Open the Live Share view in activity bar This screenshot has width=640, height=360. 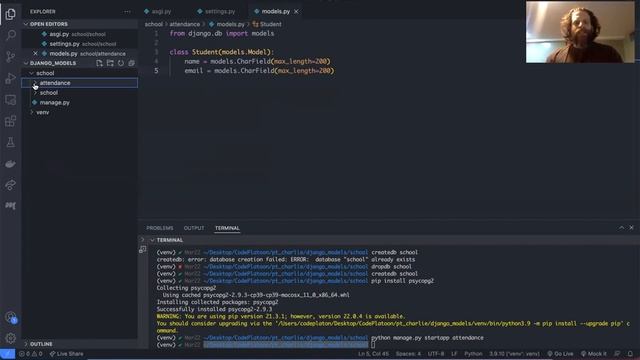click(x=11, y=184)
